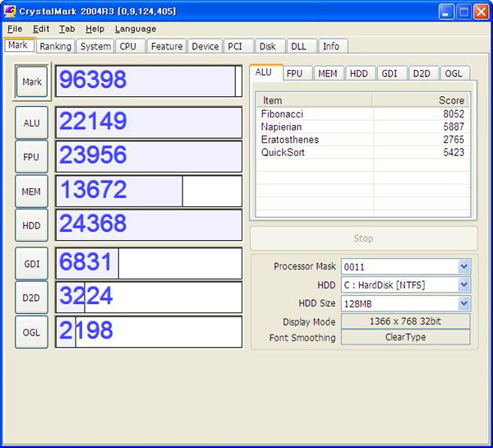493x448 pixels.
Task: Show the OGL results tab
Action: click(x=455, y=73)
